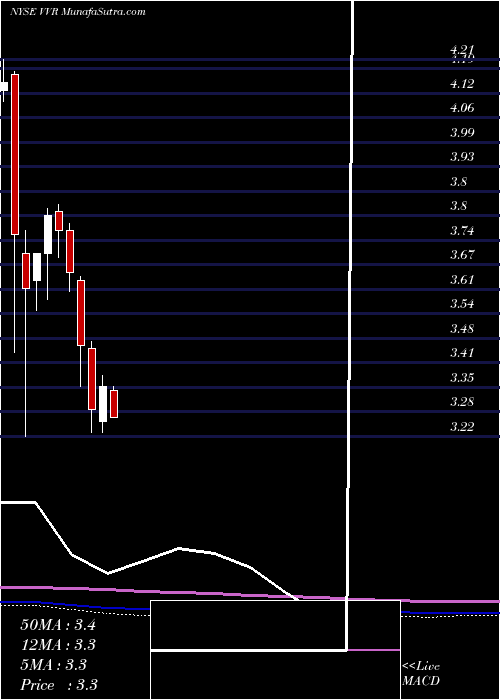Select the 3.35 price level label

point(462,378)
